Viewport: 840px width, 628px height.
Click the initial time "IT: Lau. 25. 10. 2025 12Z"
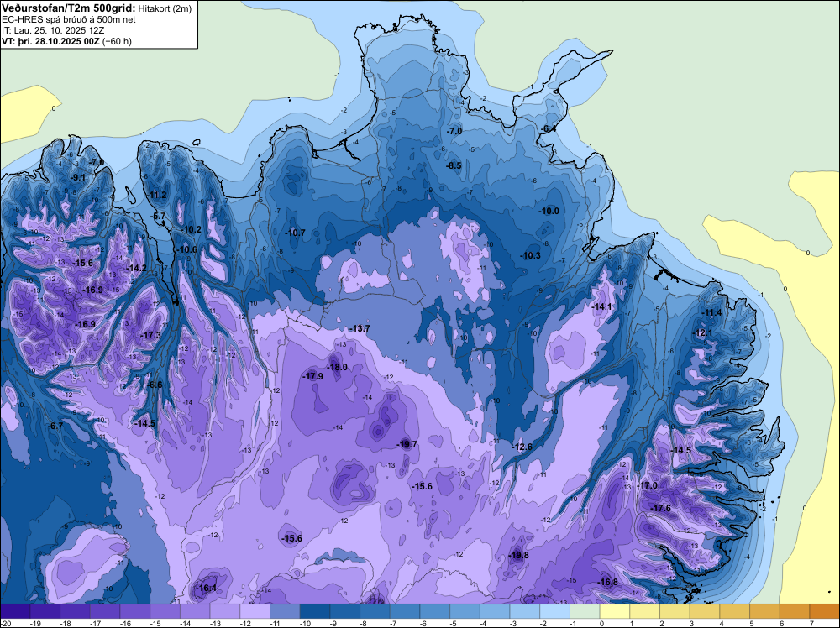52,30
